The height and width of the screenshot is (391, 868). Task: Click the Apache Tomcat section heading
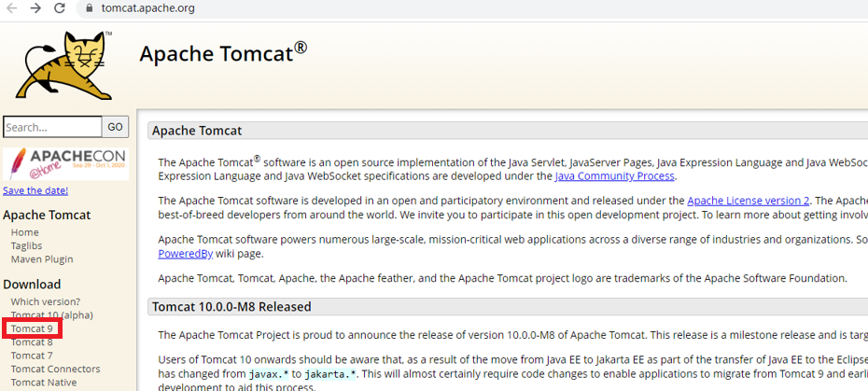tap(197, 131)
